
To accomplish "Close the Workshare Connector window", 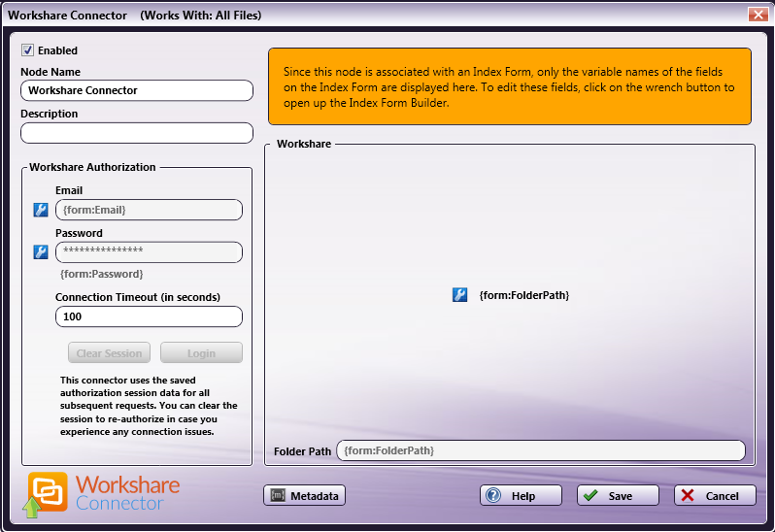I will point(758,15).
